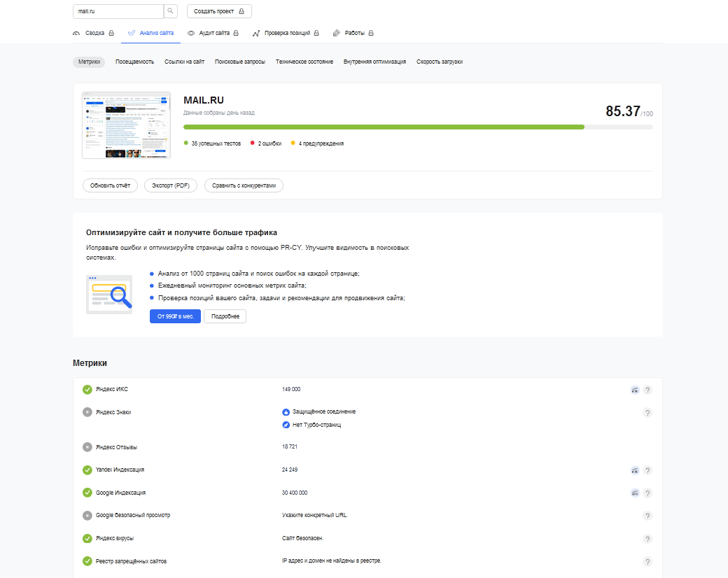
Task: Select the Посещаемость section
Action: coord(134,62)
